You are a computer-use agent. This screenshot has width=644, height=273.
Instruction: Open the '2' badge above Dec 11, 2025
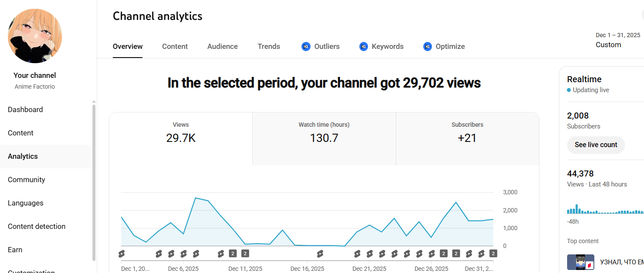[245, 254]
